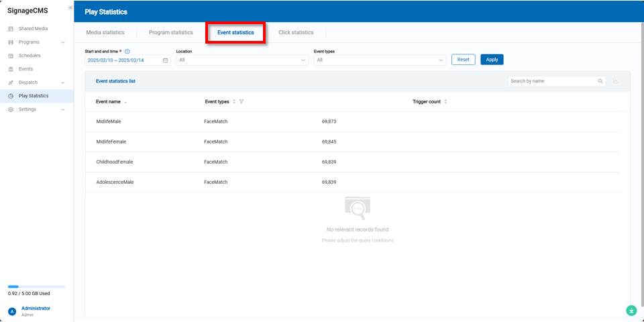Sort the table by Trigger count
Image resolution: width=644 pixels, height=322 pixels.
point(445,102)
